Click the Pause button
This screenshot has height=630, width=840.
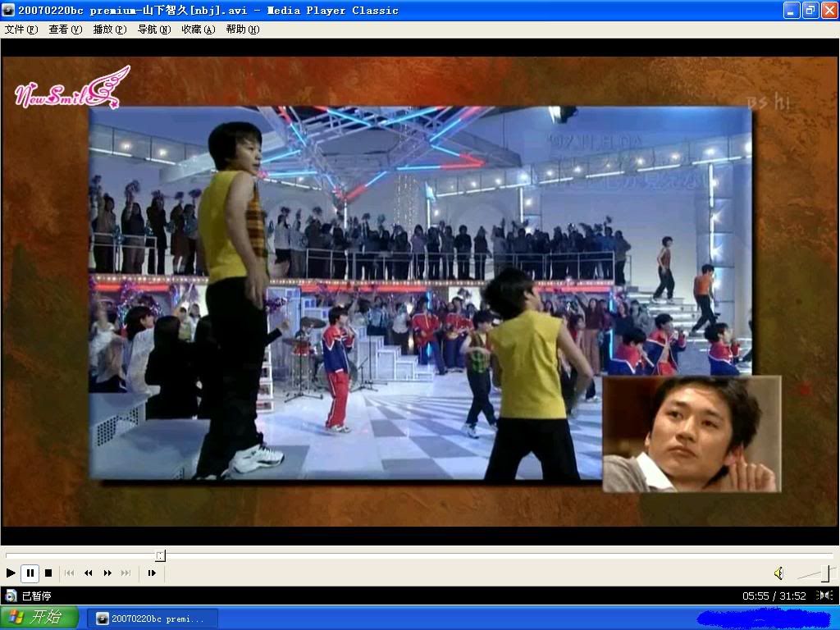(x=30, y=573)
